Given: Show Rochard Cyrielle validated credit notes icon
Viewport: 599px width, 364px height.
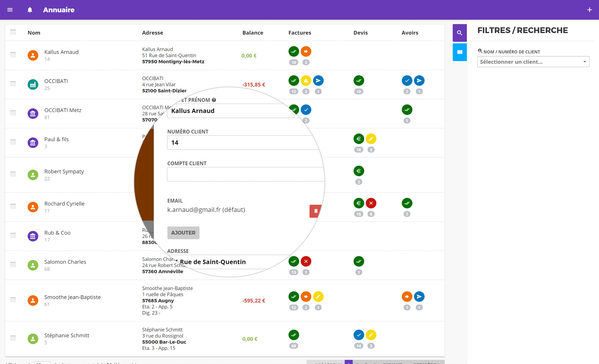Looking at the screenshot, I should tap(407, 203).
